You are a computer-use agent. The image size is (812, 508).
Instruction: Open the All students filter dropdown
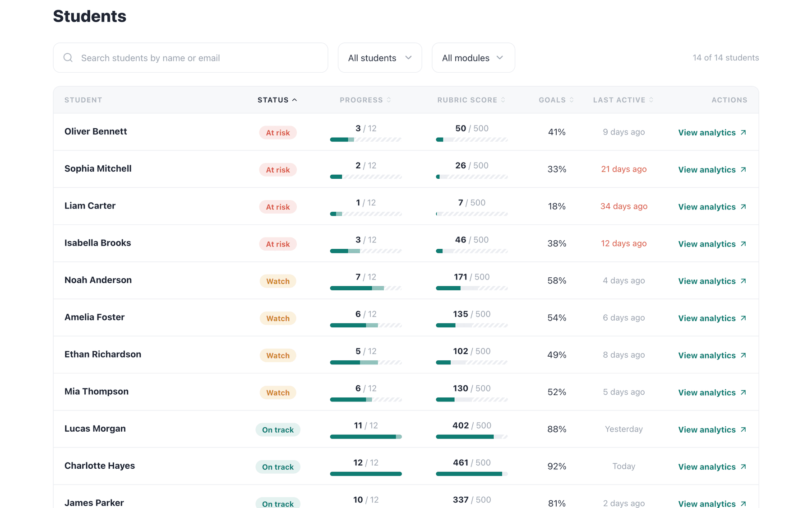380,58
